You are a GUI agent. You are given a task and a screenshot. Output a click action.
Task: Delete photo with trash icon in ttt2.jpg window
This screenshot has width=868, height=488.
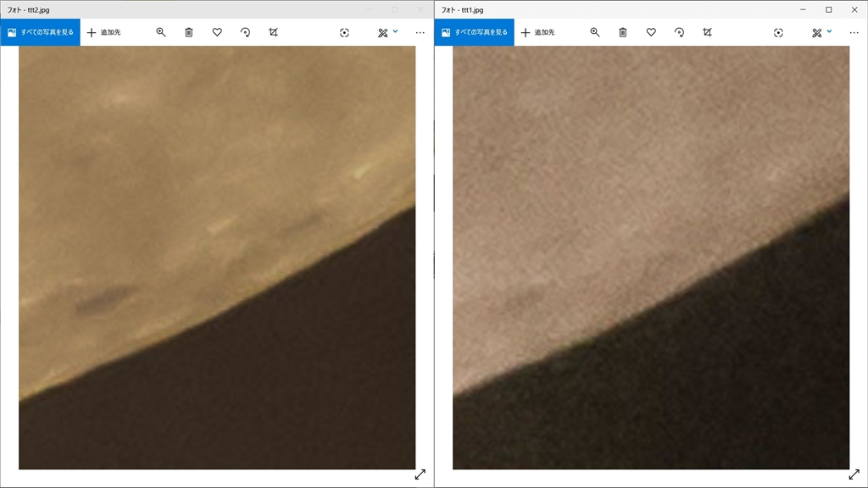189,32
